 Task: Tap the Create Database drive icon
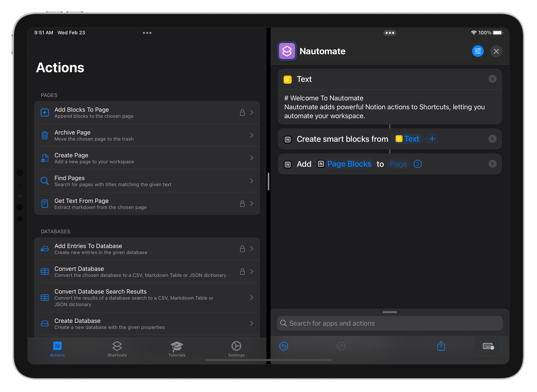pos(45,323)
